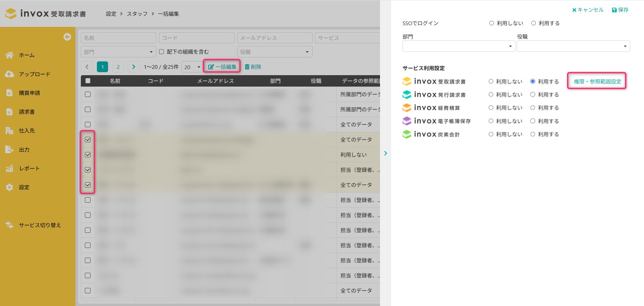This screenshot has height=306, width=644.
Task: Click the 仕入先 building icon
Action: 9,131
